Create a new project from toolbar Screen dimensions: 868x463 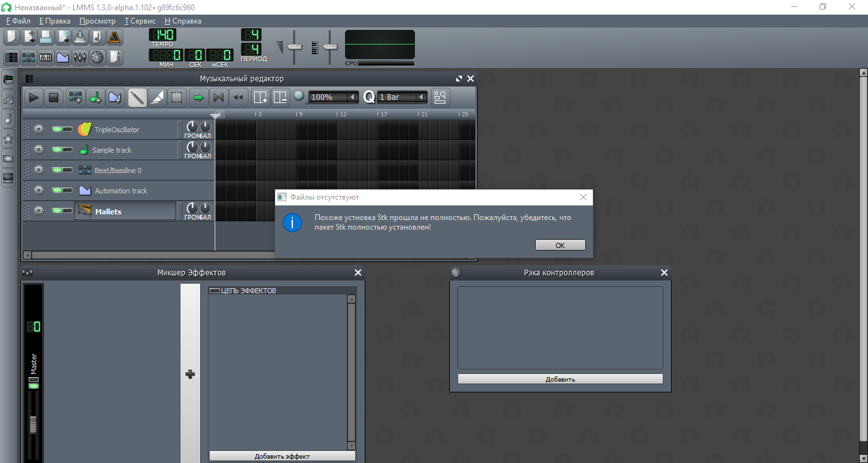pos(11,37)
